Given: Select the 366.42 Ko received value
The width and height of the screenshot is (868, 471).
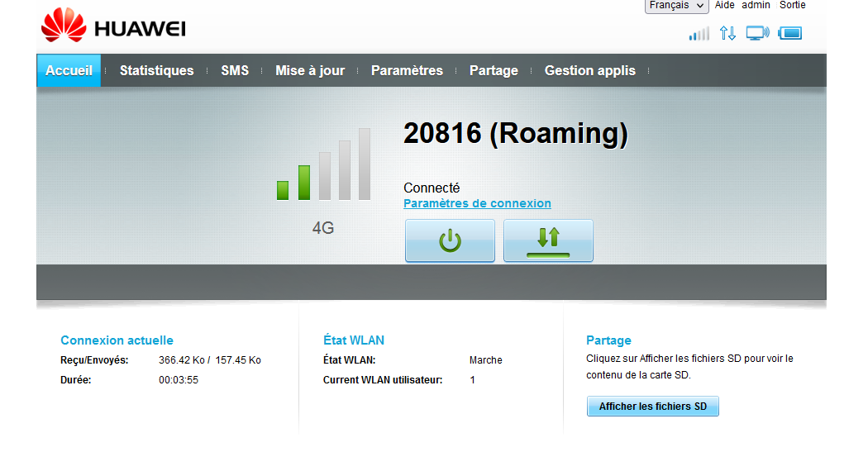Looking at the screenshot, I should tap(182, 360).
